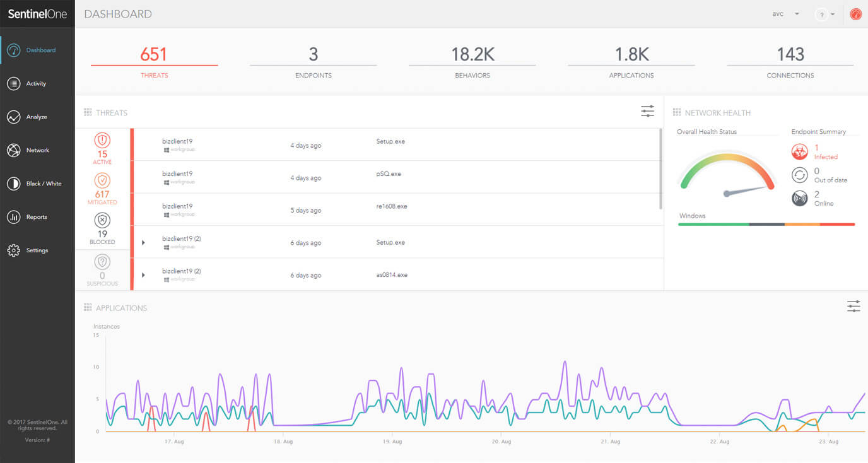Click the 15 Active count
This screenshot has height=463, width=868.
pyautogui.click(x=102, y=154)
